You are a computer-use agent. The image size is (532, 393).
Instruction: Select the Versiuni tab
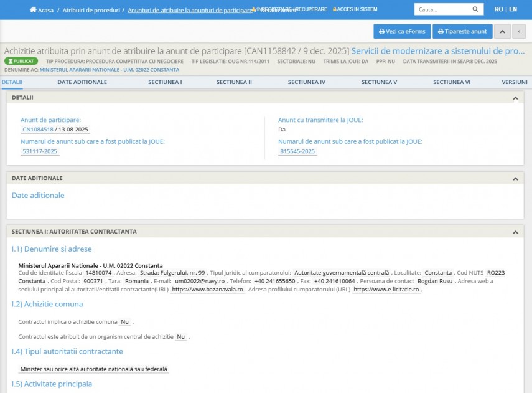pyautogui.click(x=514, y=82)
